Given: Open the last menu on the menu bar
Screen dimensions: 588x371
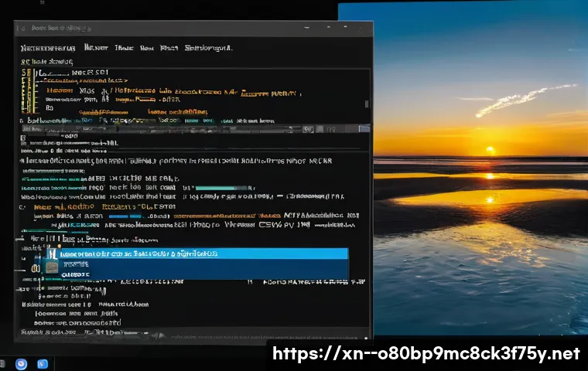Looking at the screenshot, I should 209,48.
